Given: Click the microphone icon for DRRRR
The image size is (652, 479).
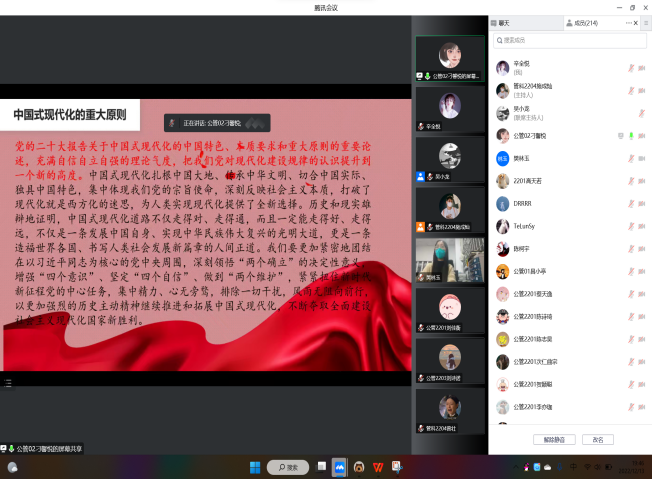Looking at the screenshot, I should (x=631, y=203).
